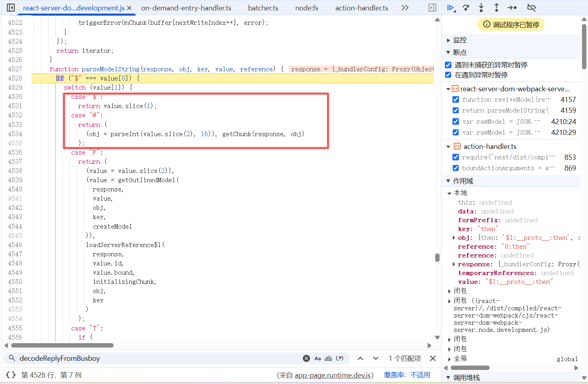This screenshot has height=384, width=588.
Task: Pretty-print the source with braces icon
Action: point(11,375)
